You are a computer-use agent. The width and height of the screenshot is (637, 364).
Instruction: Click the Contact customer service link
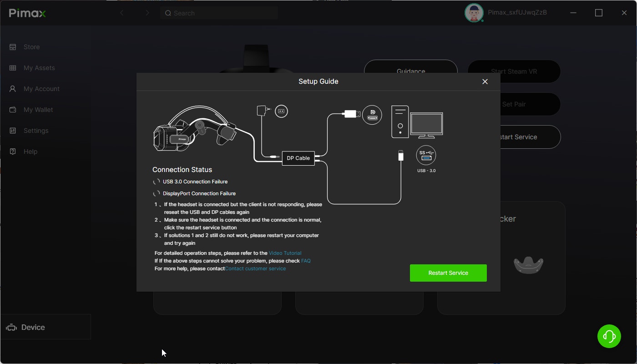pyautogui.click(x=255, y=268)
